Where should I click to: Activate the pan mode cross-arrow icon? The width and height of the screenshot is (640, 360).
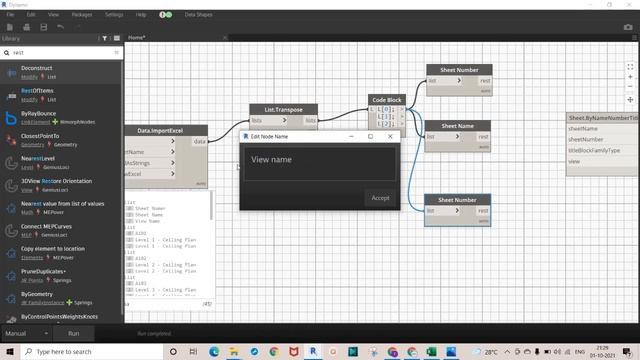630,100
